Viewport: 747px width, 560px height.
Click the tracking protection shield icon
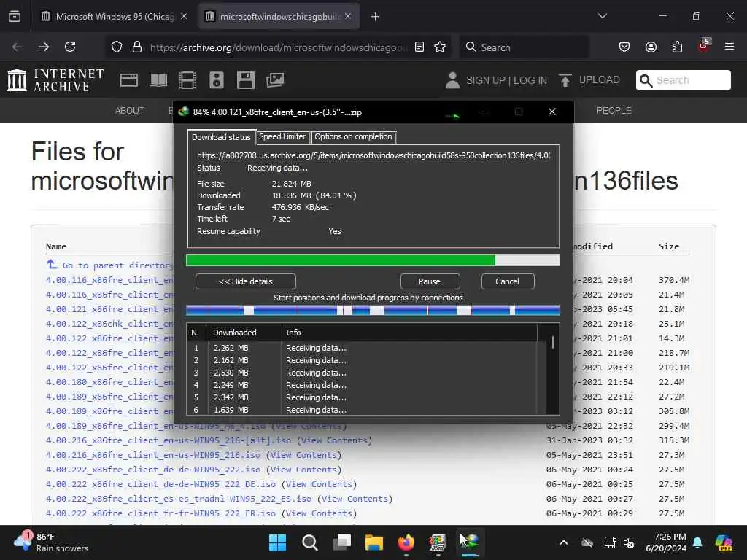pos(117,47)
